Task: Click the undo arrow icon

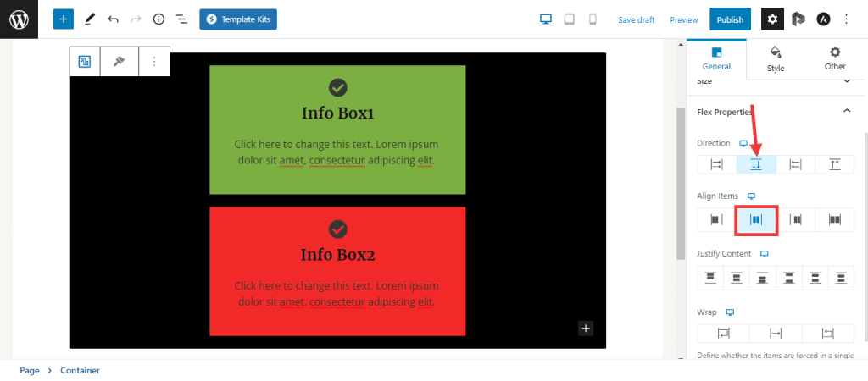Action: pos(113,19)
